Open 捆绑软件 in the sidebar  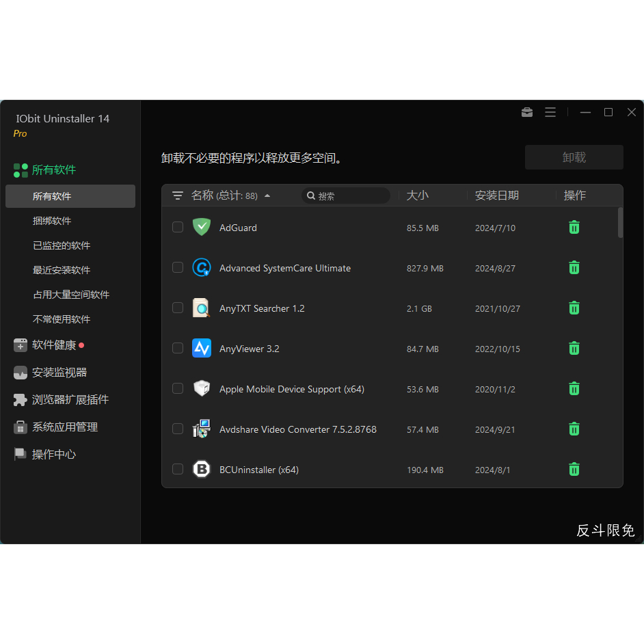[x=52, y=221]
